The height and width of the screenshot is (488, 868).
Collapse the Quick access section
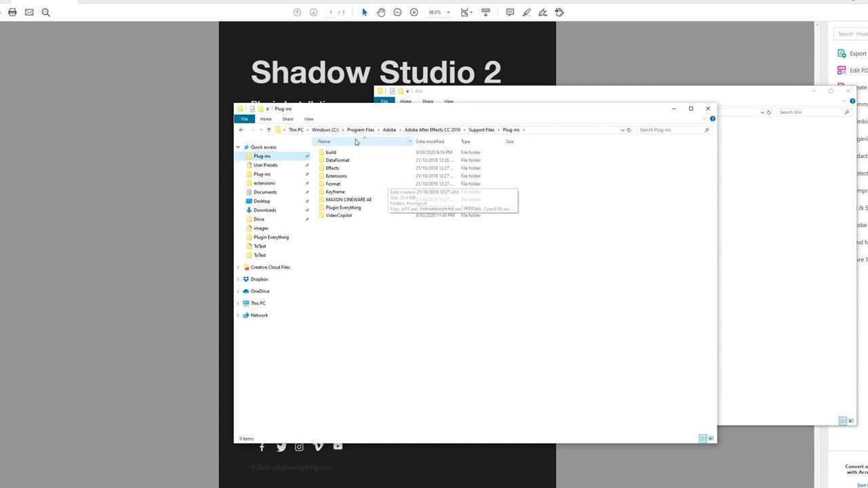click(238, 147)
